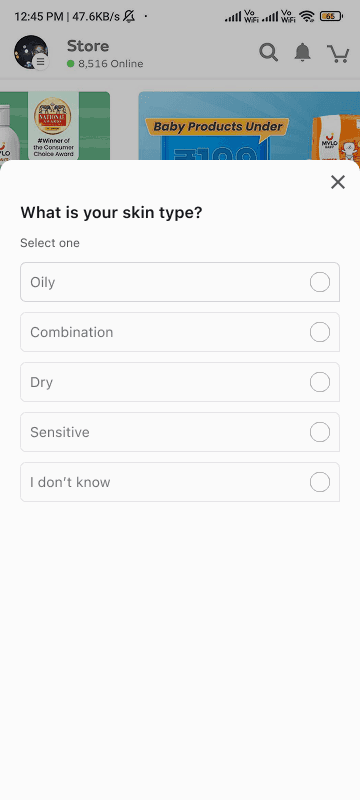Tap the Oily option label

click(x=42, y=282)
